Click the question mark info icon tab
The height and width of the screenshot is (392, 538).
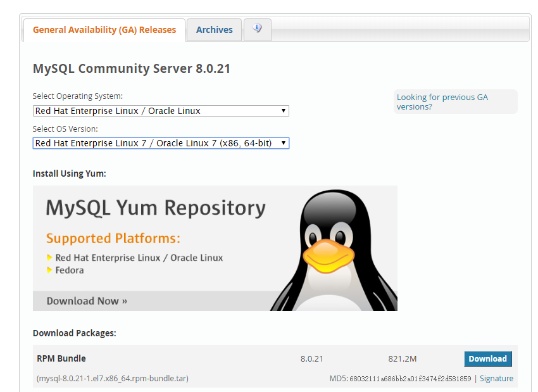(x=257, y=28)
